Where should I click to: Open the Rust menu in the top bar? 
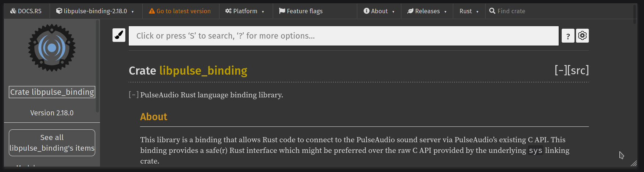coord(469,11)
